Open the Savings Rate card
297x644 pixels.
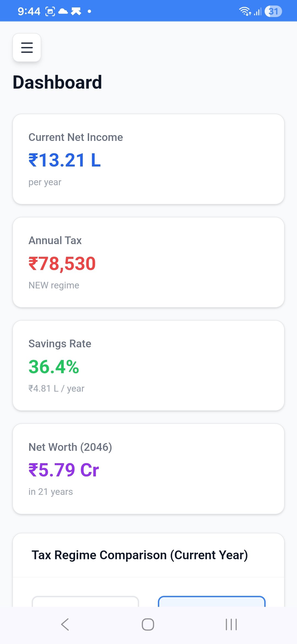tap(148, 365)
